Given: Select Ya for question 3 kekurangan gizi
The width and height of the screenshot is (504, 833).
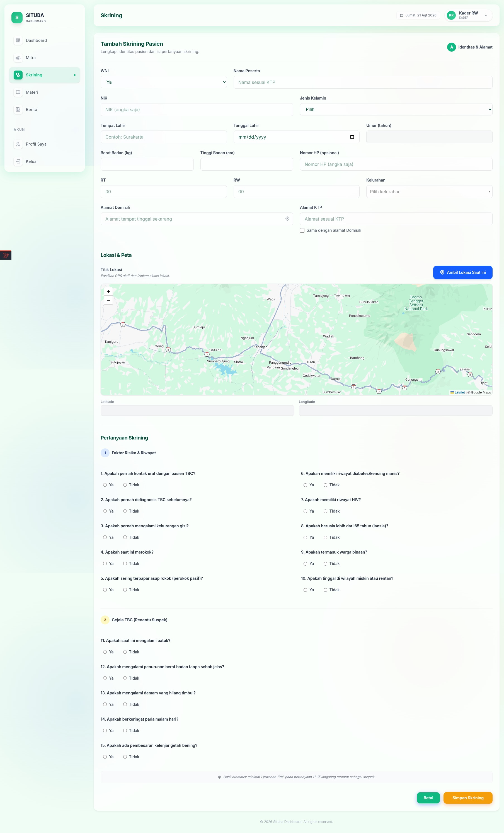Looking at the screenshot, I should point(105,537).
